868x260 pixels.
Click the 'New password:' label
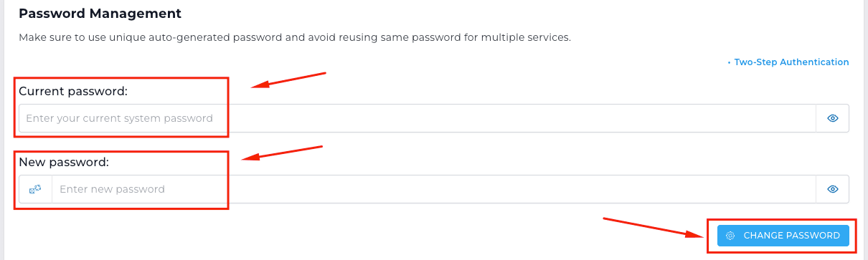point(64,162)
